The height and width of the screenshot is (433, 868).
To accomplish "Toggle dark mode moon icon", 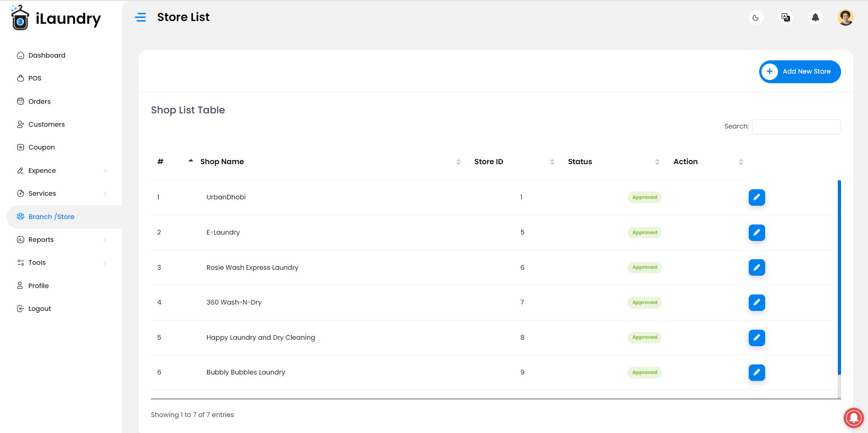I will [x=756, y=18].
